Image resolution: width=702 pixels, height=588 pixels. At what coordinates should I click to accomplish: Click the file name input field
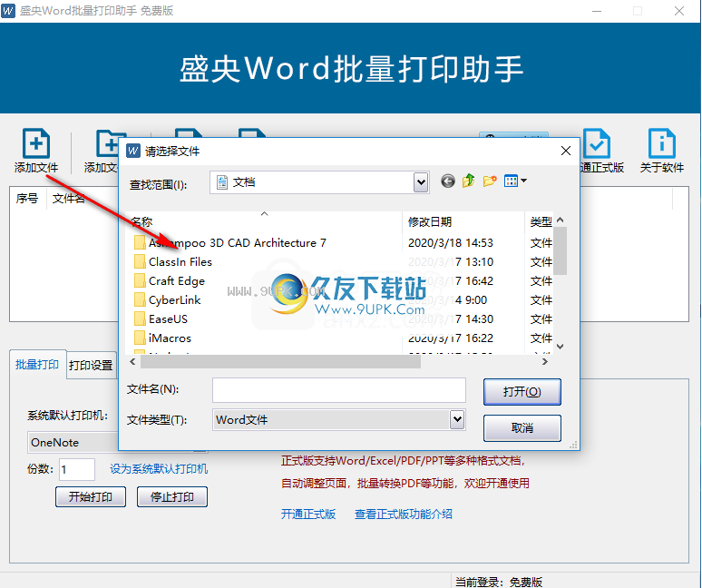pyautogui.click(x=339, y=389)
